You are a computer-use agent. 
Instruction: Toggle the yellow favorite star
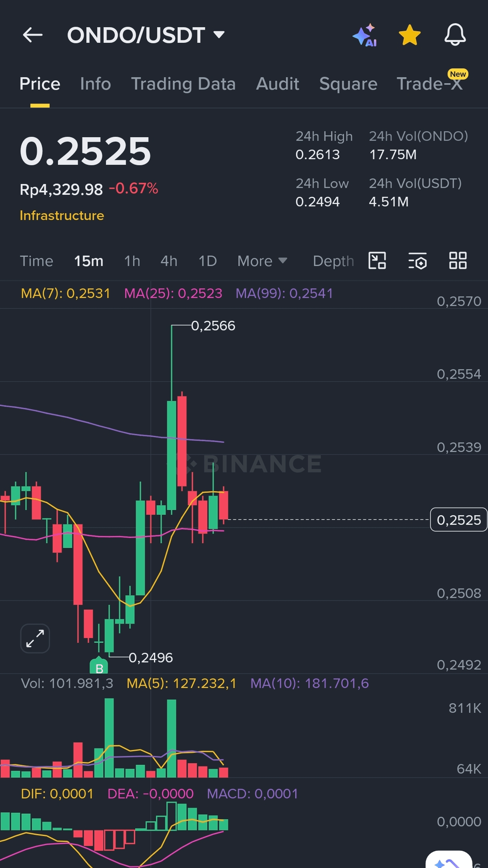[x=410, y=35]
